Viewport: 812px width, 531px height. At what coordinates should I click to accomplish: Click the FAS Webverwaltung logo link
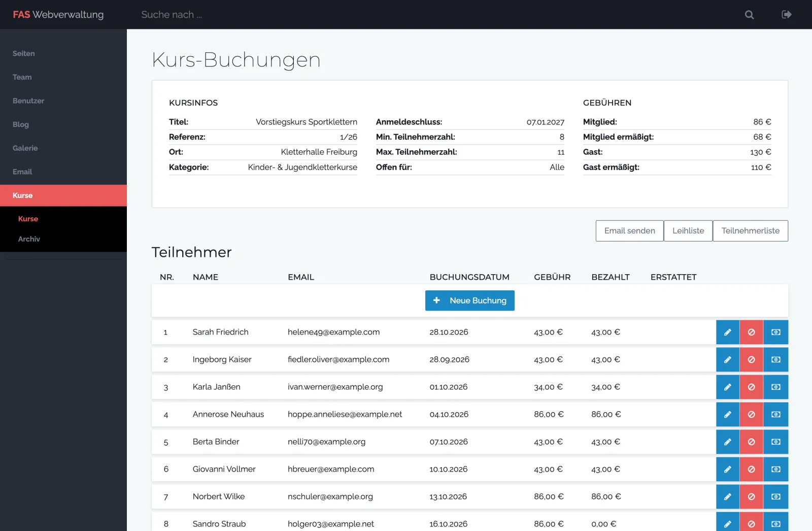tap(58, 15)
